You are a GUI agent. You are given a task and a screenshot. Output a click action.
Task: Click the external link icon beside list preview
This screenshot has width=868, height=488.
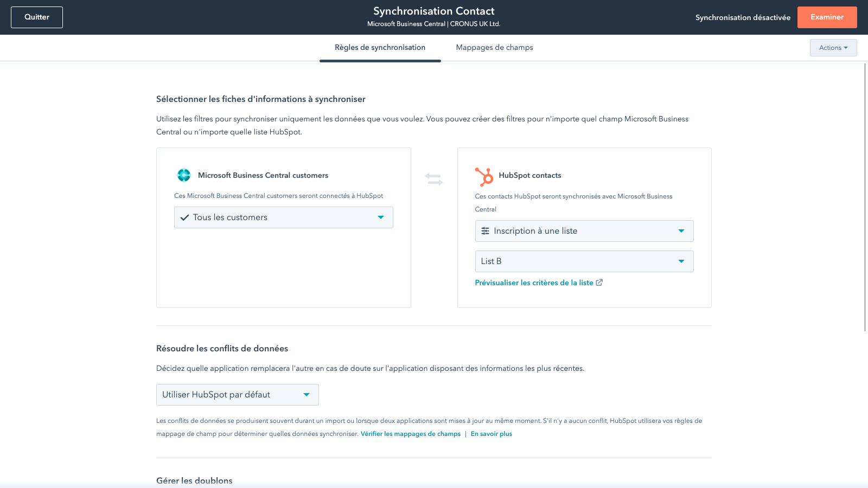[x=599, y=282]
